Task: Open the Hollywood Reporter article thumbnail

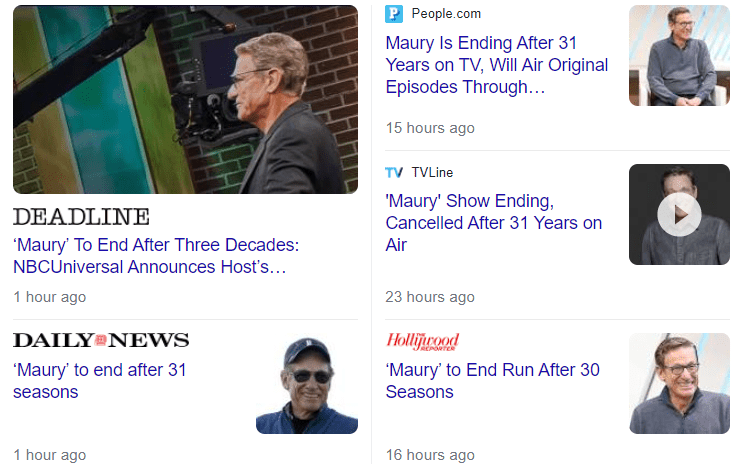Action: 679,383
